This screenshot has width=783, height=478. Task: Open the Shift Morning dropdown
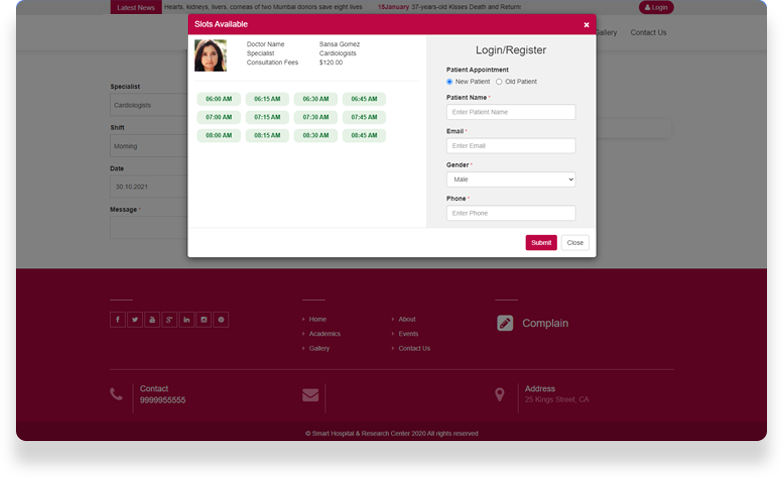click(x=148, y=146)
